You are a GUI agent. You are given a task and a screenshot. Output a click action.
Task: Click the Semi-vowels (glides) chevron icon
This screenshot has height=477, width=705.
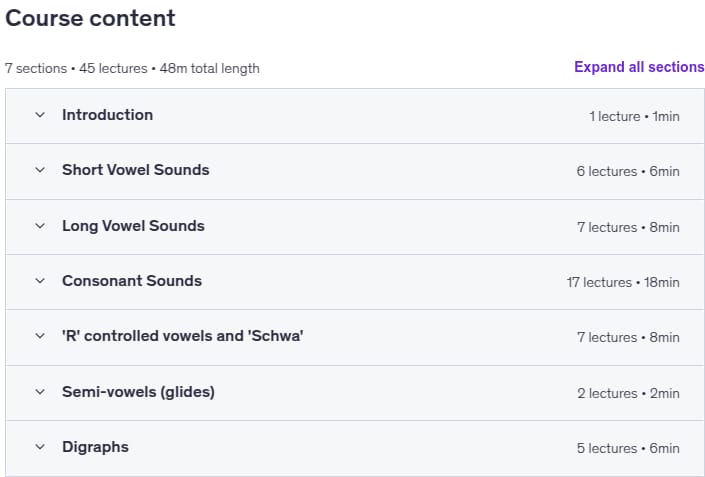[40, 392]
